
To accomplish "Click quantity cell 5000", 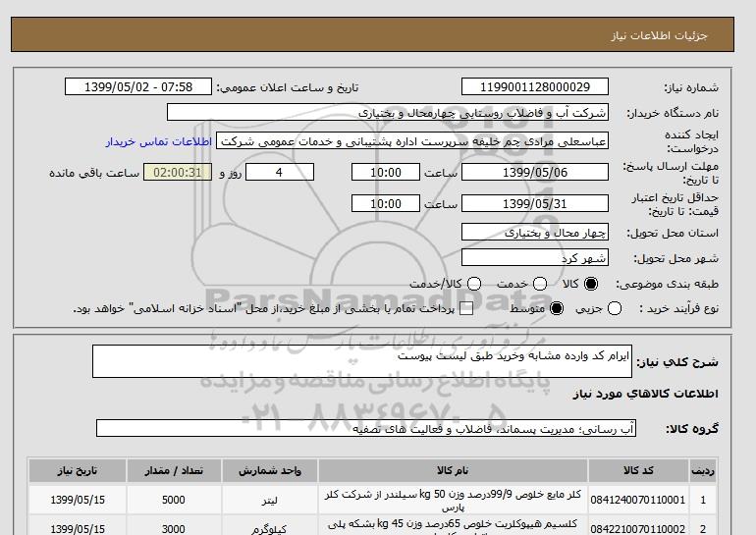I will click(174, 500).
